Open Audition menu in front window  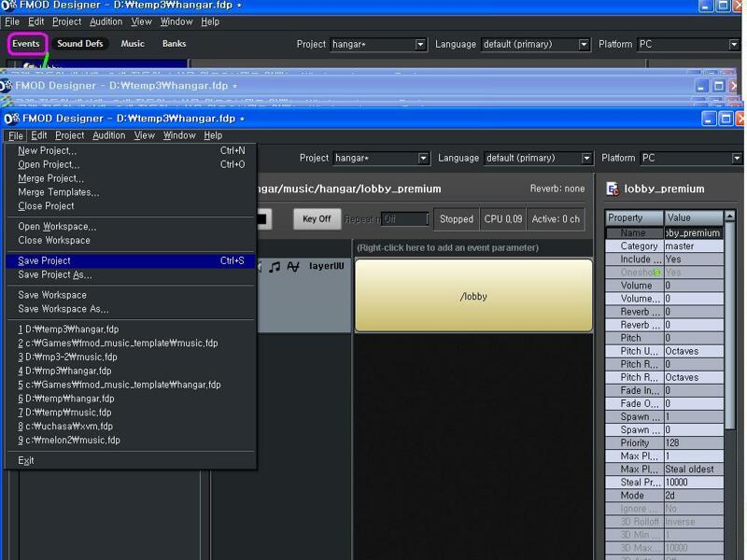109,135
